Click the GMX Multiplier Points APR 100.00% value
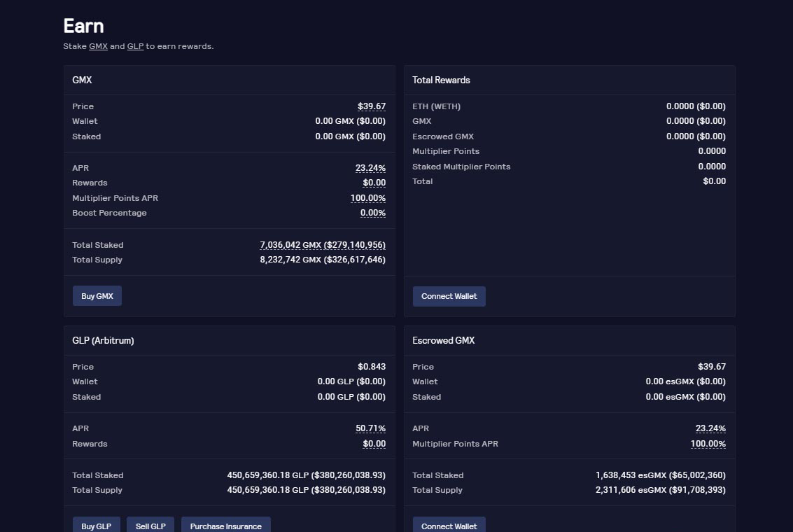 click(x=367, y=198)
